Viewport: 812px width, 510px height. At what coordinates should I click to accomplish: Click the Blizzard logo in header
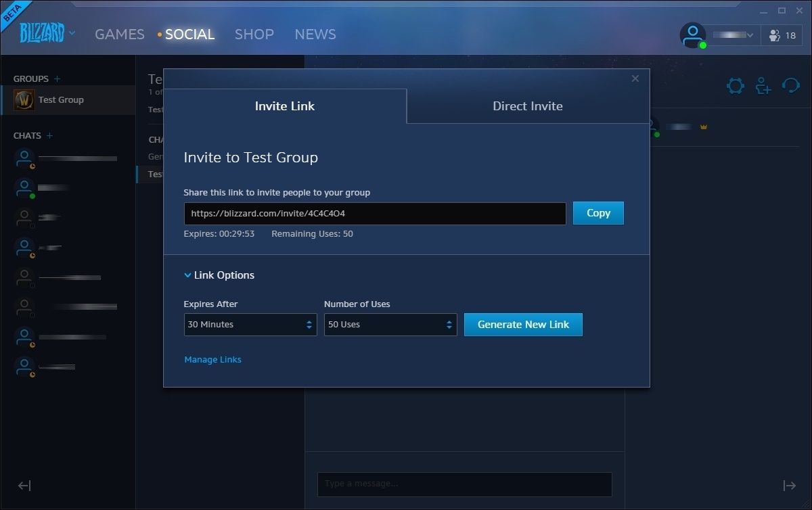[42, 33]
